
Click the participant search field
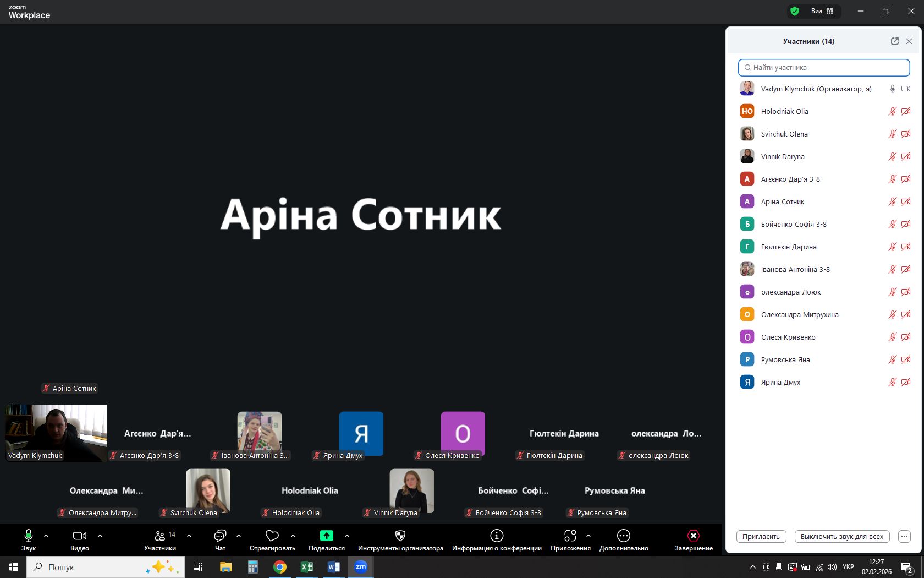tap(824, 68)
